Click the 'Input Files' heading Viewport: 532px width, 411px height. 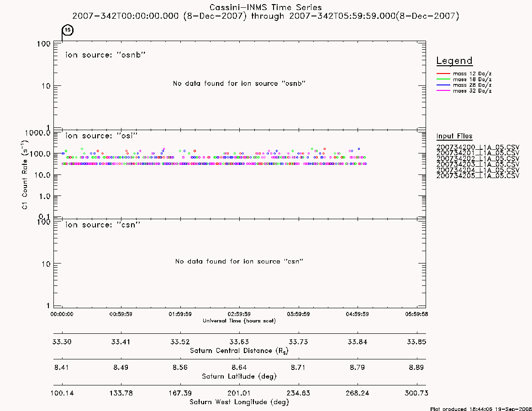pos(454,136)
